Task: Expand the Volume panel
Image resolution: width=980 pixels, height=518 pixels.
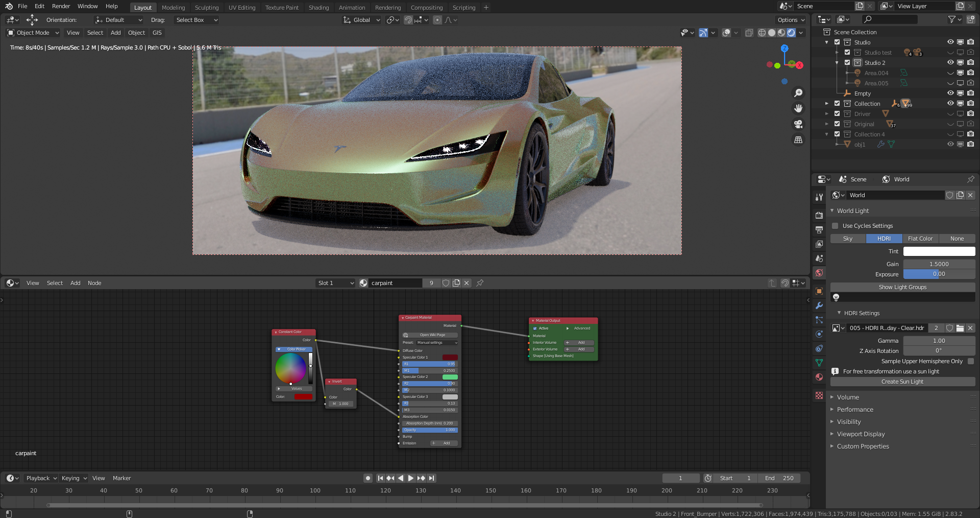Action: [x=848, y=397]
